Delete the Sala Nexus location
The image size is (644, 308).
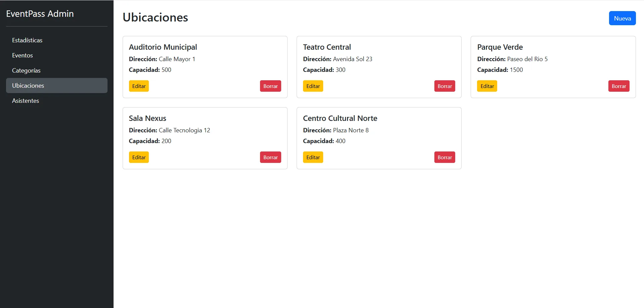click(x=270, y=157)
